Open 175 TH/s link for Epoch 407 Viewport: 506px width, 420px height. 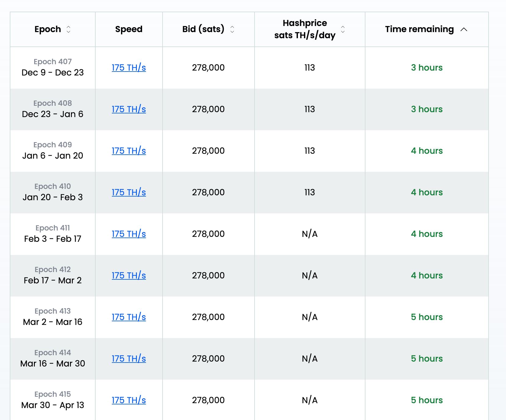coord(129,68)
